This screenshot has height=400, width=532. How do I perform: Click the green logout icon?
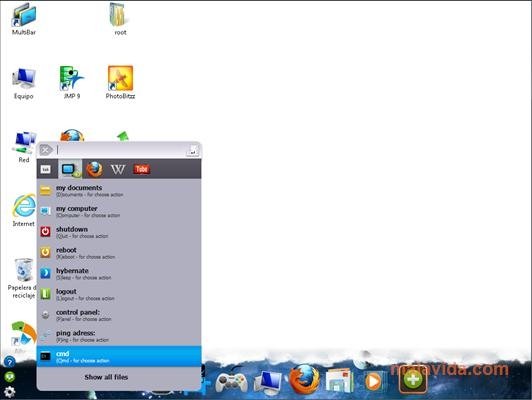pyautogui.click(x=45, y=294)
